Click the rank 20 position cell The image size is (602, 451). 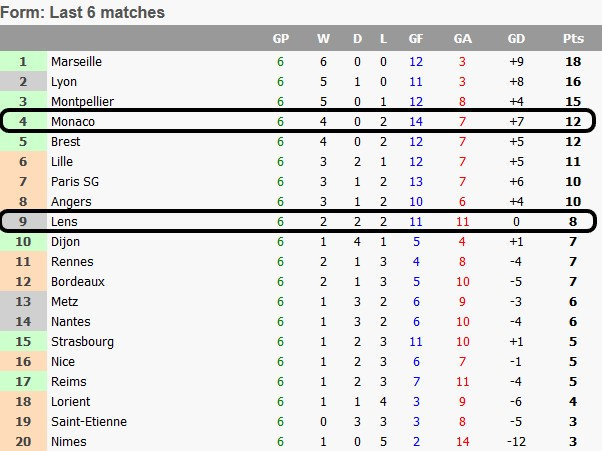23,442
